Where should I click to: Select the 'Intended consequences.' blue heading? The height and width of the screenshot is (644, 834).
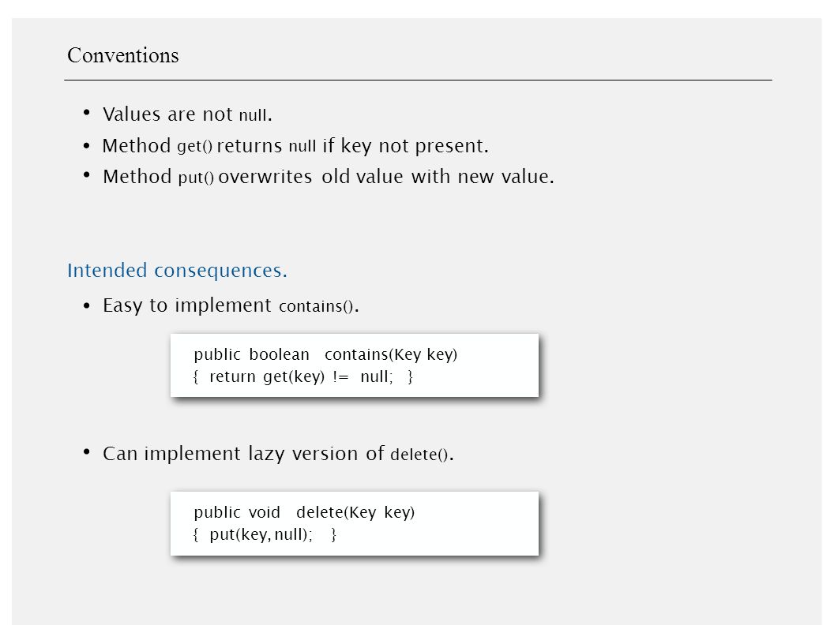[x=177, y=271]
